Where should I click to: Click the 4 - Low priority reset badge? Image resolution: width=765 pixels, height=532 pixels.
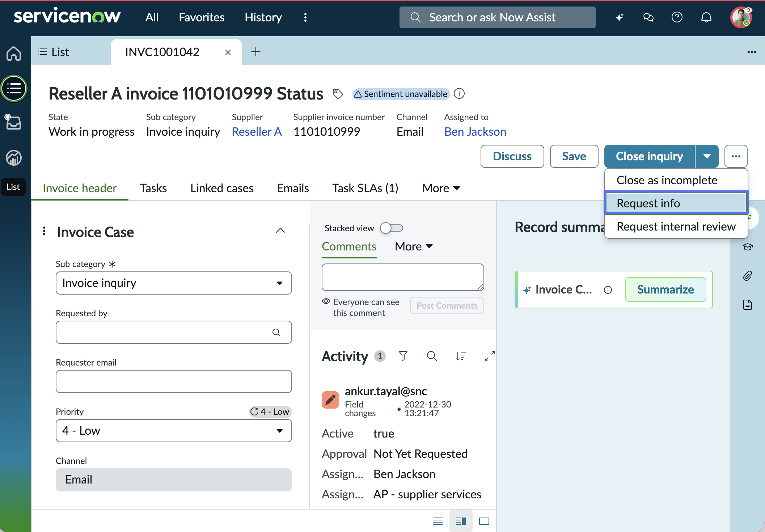coord(270,411)
